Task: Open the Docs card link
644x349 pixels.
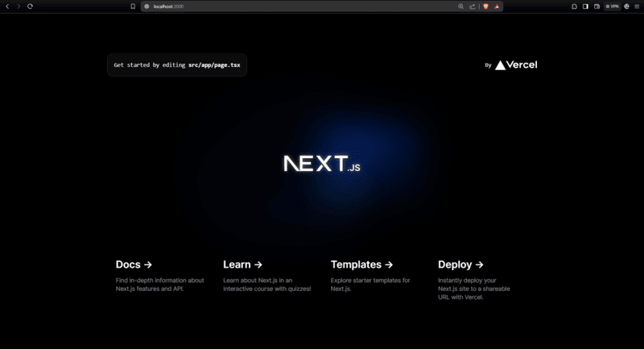Action: (x=160, y=276)
